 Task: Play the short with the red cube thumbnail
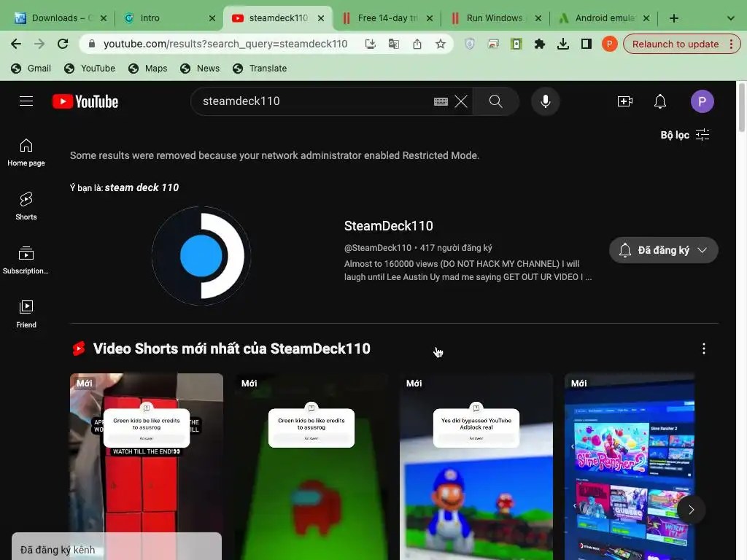pyautogui.click(x=146, y=467)
